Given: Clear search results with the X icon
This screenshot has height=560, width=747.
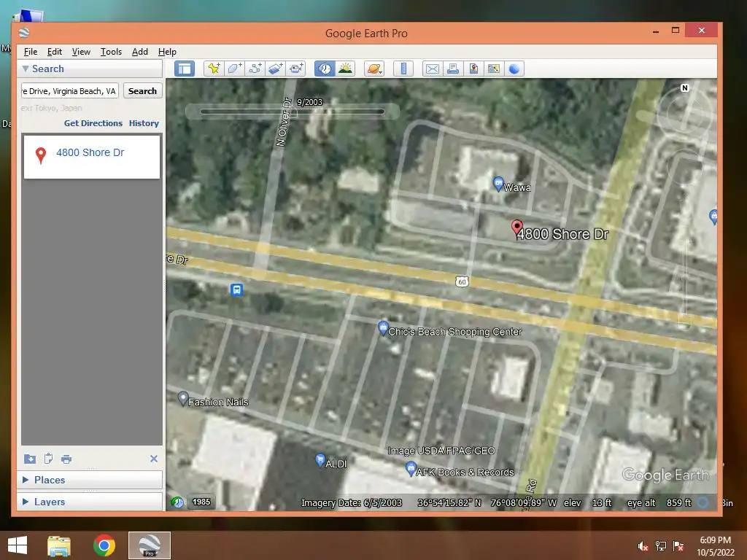Looking at the screenshot, I should click(x=153, y=459).
